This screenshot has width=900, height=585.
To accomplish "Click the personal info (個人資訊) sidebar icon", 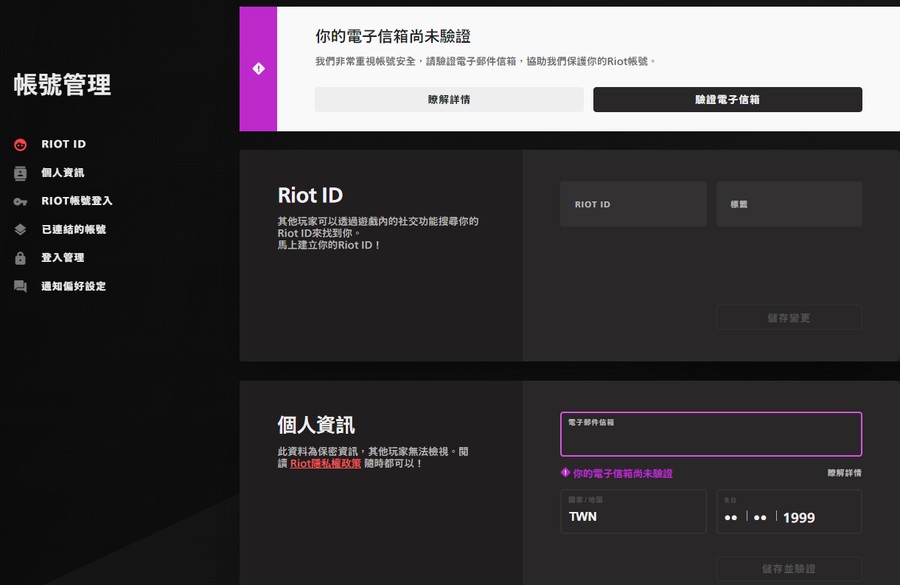I will (x=20, y=173).
